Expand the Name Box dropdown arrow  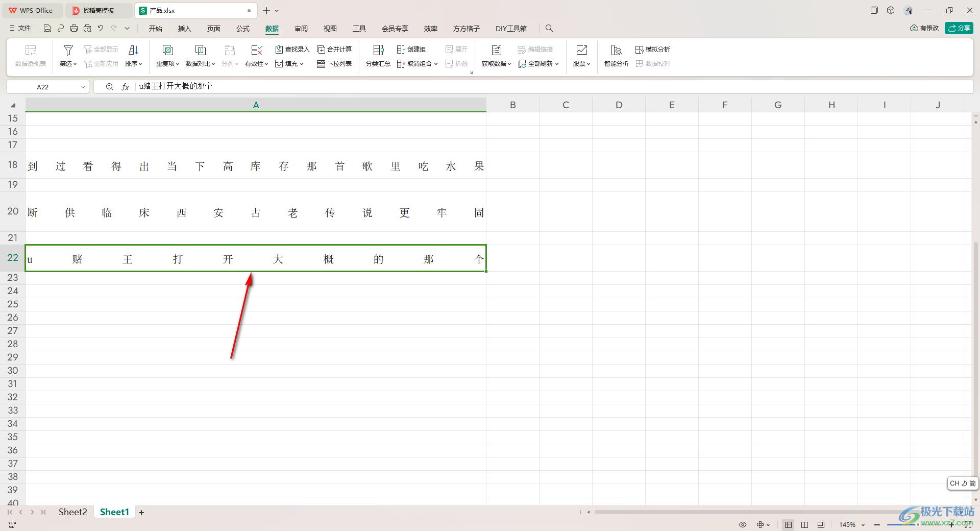pos(83,87)
